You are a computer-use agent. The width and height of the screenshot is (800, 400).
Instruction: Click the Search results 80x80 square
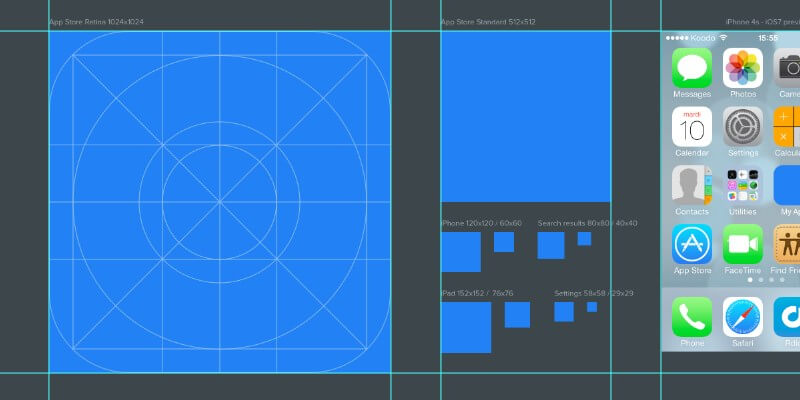551,245
